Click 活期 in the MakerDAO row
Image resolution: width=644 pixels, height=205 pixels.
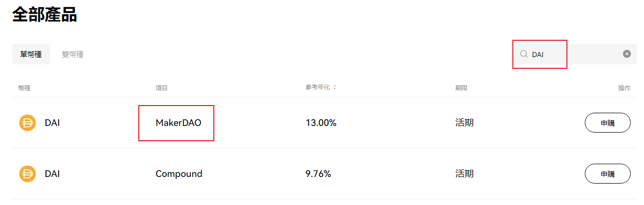pyautogui.click(x=464, y=123)
